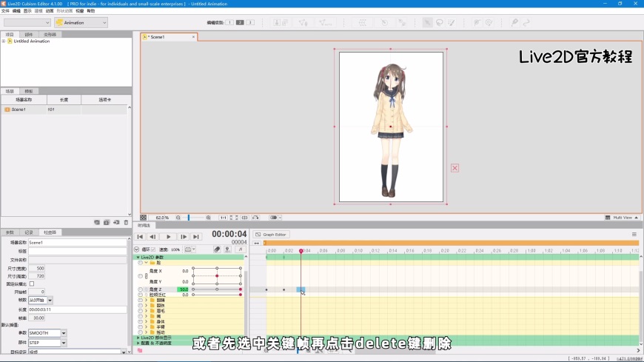Toggle clock icon for 角度 X/Y group
The image size is (644, 362).
pos(141,276)
